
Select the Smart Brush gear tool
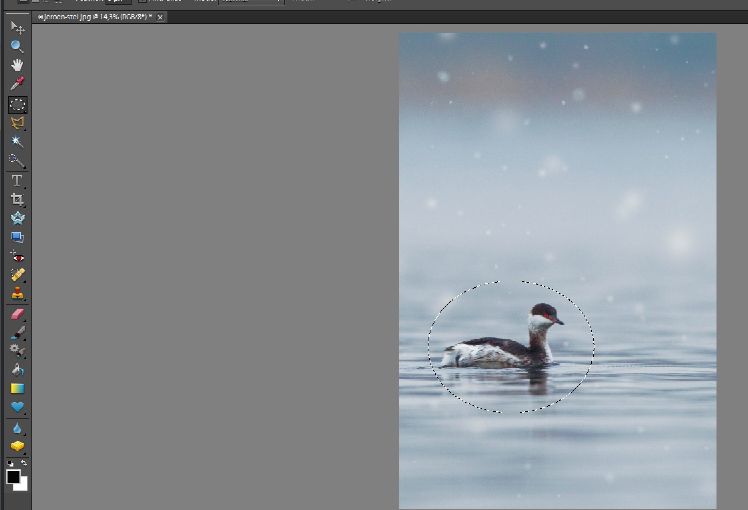click(17, 351)
